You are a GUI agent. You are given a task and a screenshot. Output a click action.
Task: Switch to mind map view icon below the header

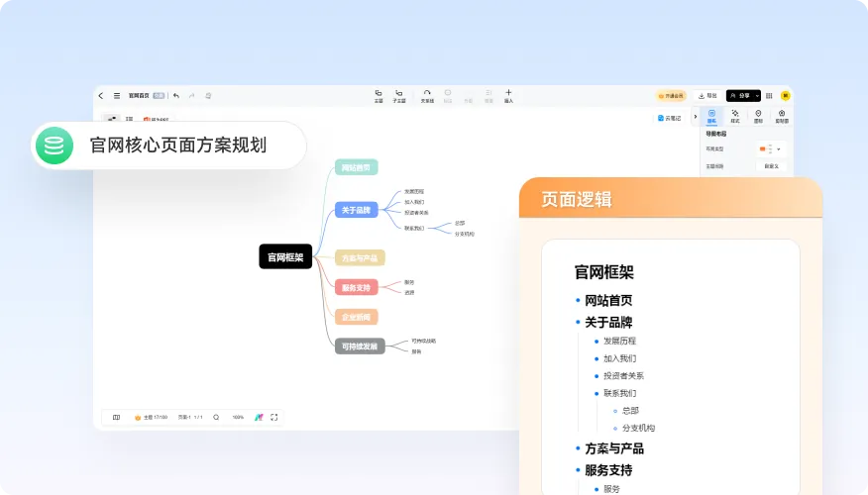[x=111, y=119]
